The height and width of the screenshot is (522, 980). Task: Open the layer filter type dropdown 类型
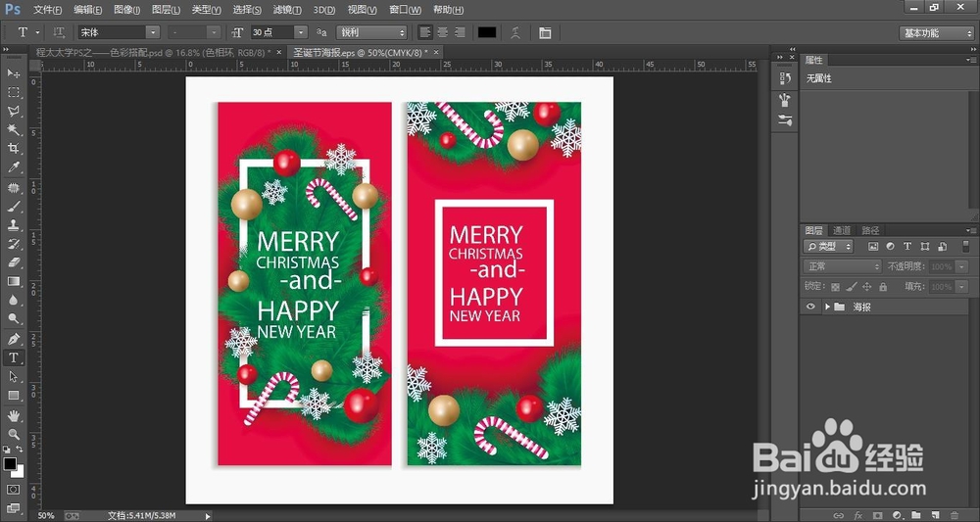(828, 247)
